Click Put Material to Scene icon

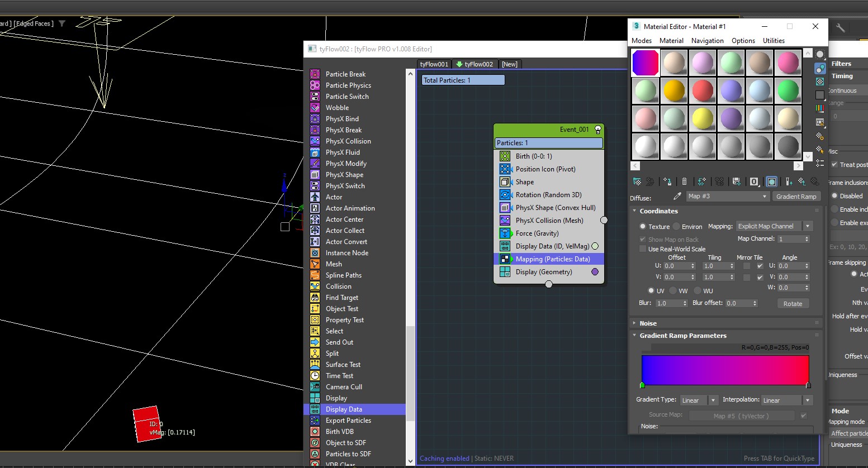(650, 182)
